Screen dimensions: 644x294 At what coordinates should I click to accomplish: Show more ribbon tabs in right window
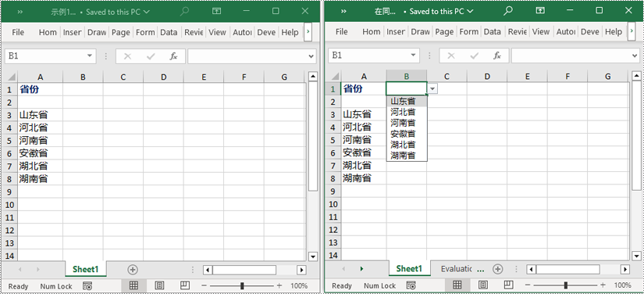tap(632, 31)
